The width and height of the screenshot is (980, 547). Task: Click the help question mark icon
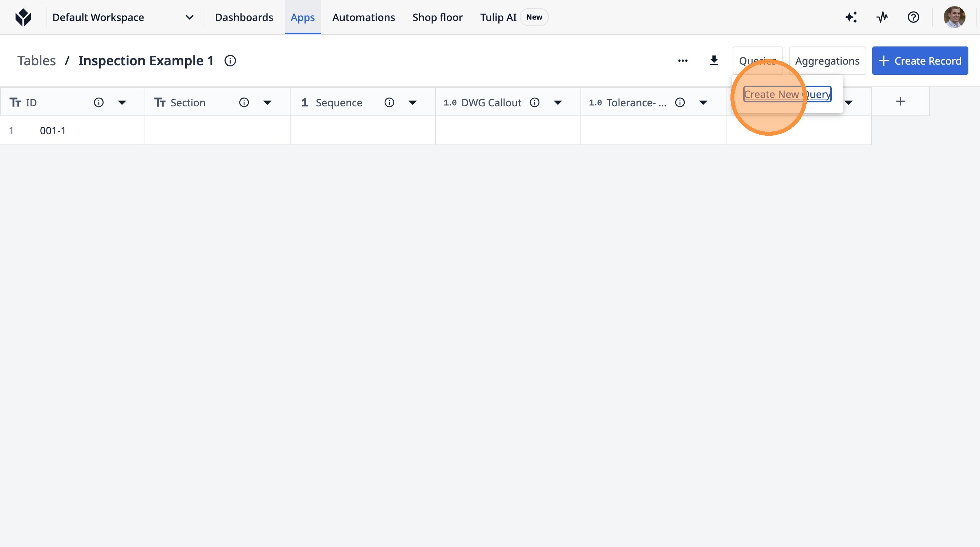point(913,17)
